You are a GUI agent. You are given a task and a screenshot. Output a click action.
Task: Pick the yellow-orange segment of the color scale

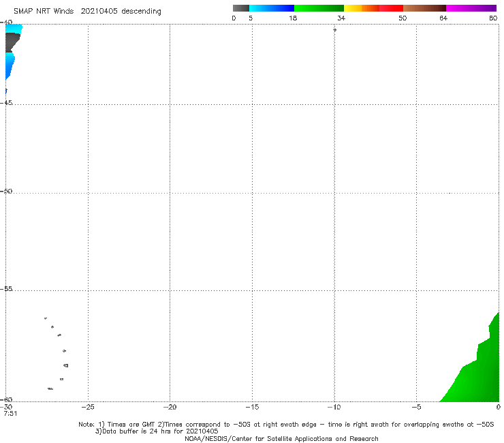point(362,8)
